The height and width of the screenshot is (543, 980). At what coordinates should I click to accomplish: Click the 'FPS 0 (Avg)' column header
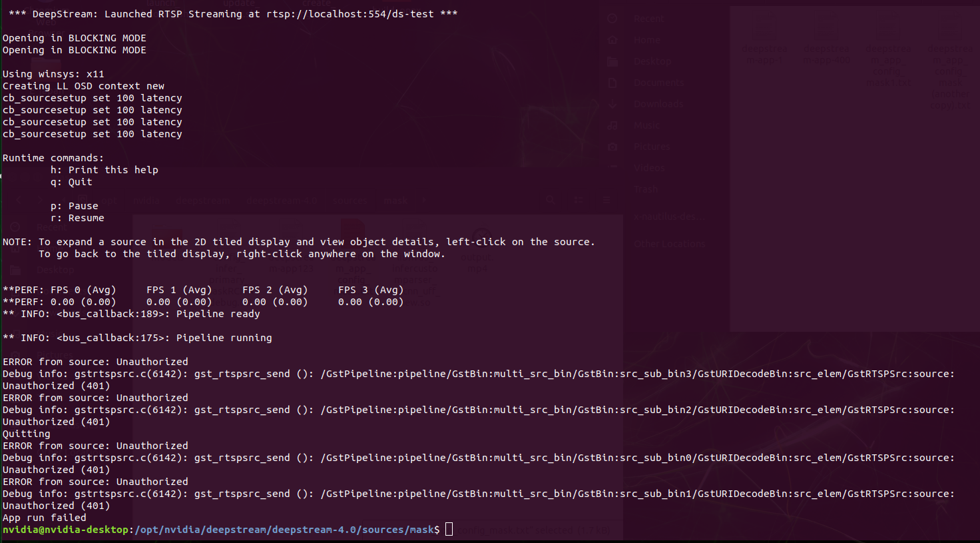click(83, 290)
